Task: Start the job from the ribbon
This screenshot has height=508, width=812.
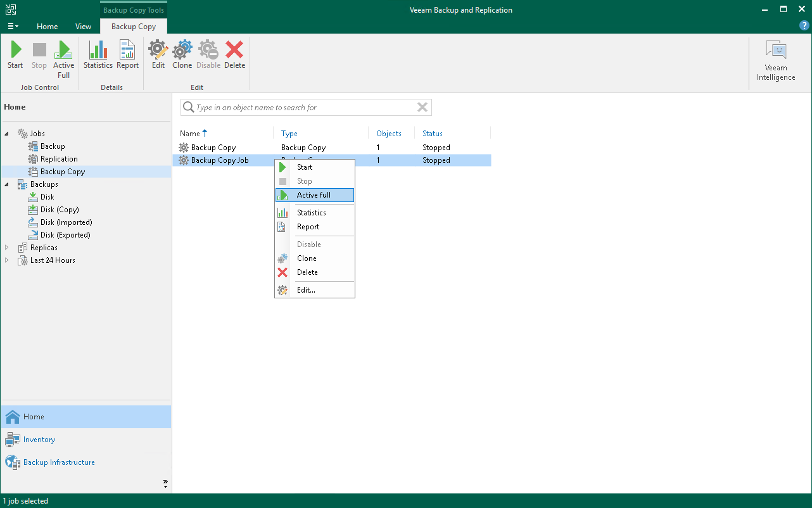Action: pyautogui.click(x=15, y=55)
